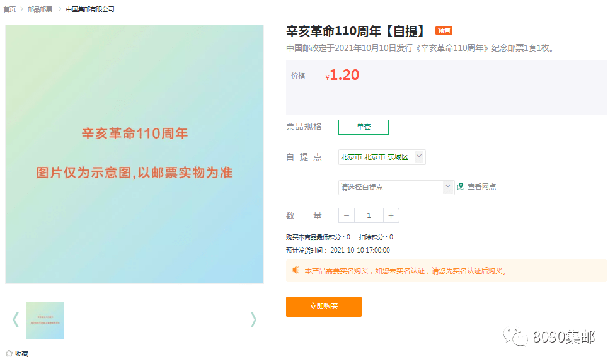The height and width of the screenshot is (364, 615).
Task: Click the speaker notice icon
Action: coord(296,270)
